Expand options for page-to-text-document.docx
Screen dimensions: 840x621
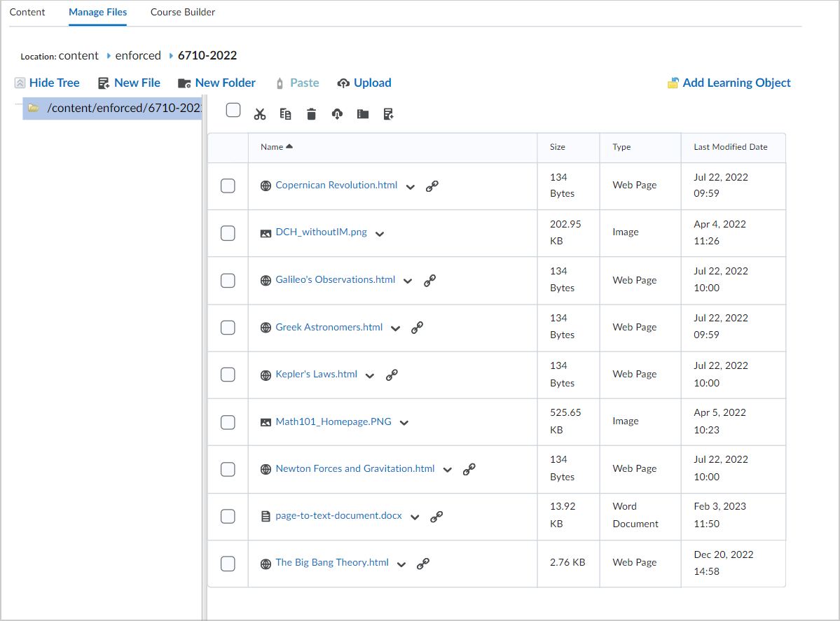click(413, 516)
